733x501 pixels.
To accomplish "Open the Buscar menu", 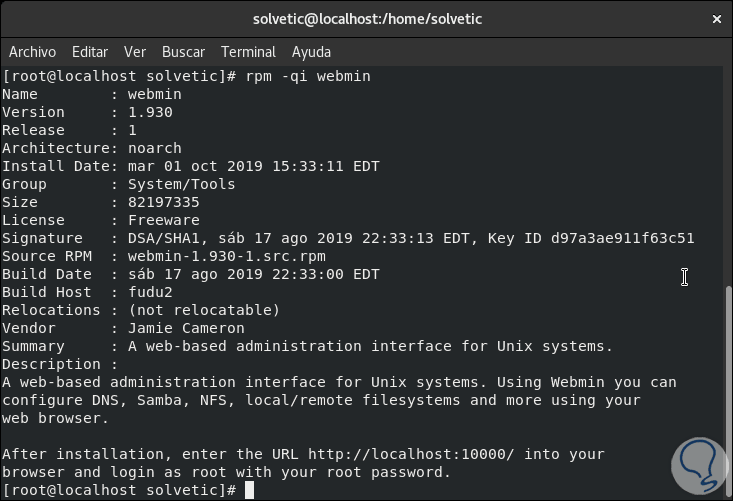I will pos(183,52).
